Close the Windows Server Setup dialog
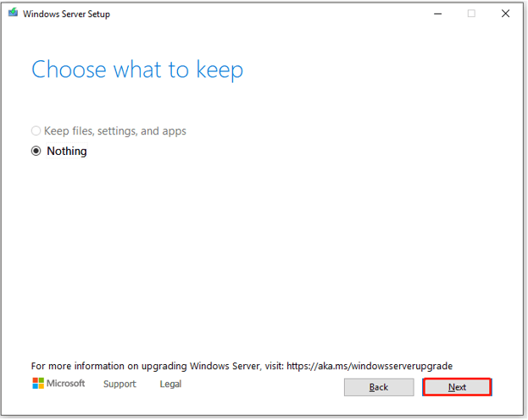 tap(505, 14)
